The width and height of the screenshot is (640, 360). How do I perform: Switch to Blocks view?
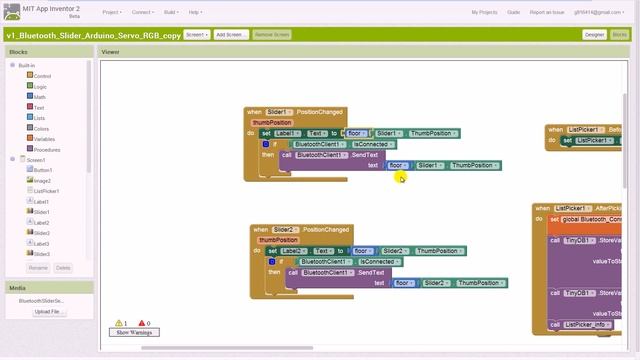[620, 35]
